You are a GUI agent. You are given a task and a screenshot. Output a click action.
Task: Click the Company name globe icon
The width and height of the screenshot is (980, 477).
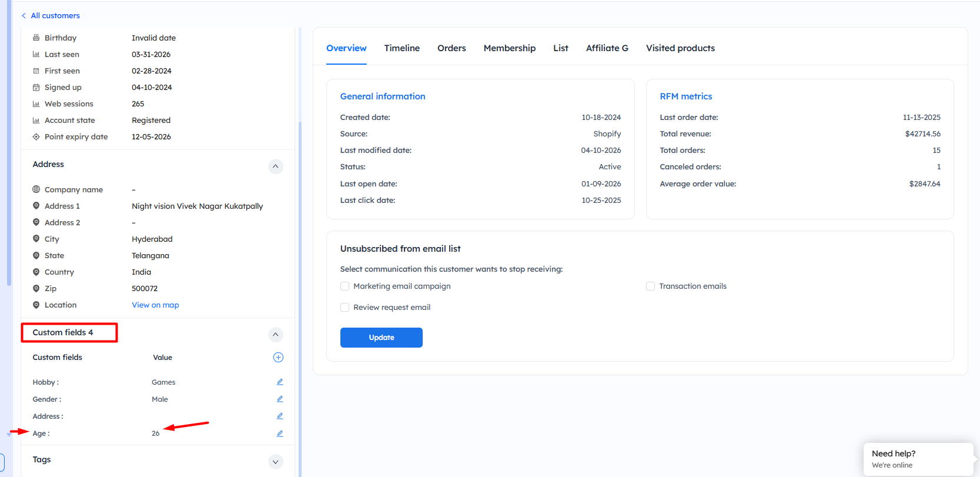tap(36, 189)
